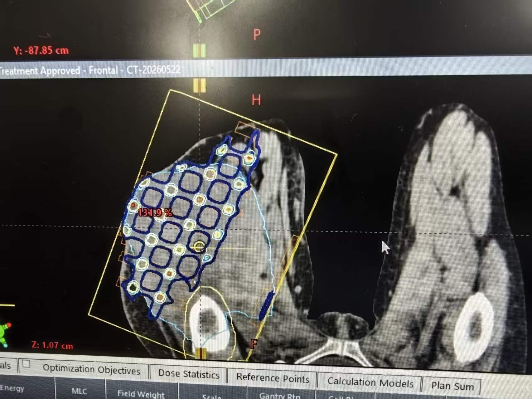
Task: Click the patient orientation figure icon
Action: pyautogui.click(x=4, y=334)
